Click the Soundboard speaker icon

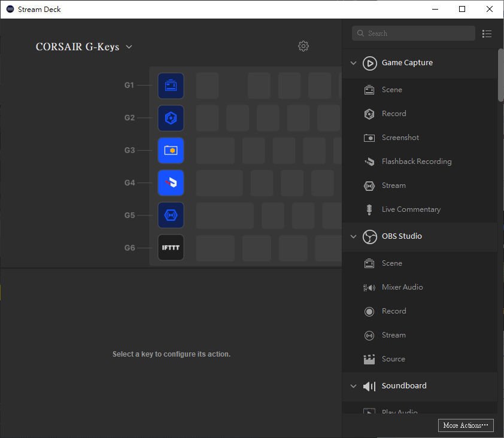point(369,386)
